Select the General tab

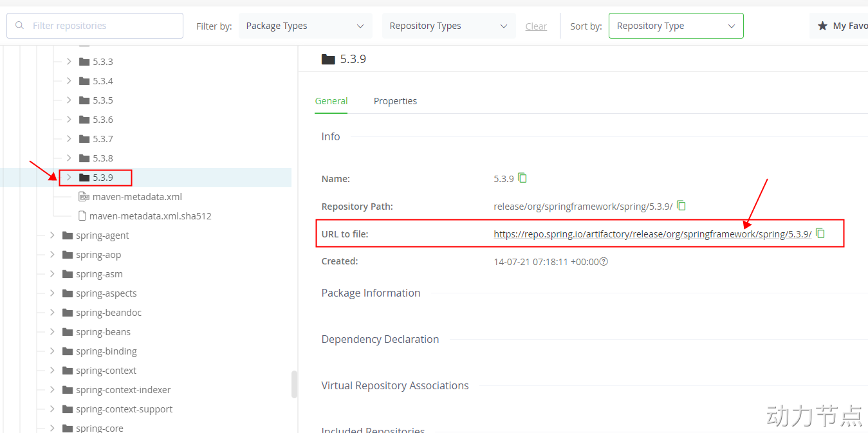click(x=331, y=101)
